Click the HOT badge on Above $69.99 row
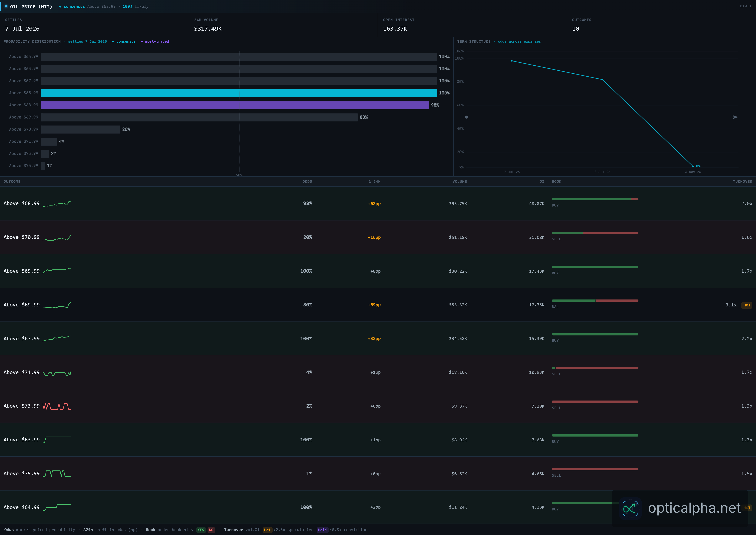The height and width of the screenshot is (535, 756). (x=746, y=305)
